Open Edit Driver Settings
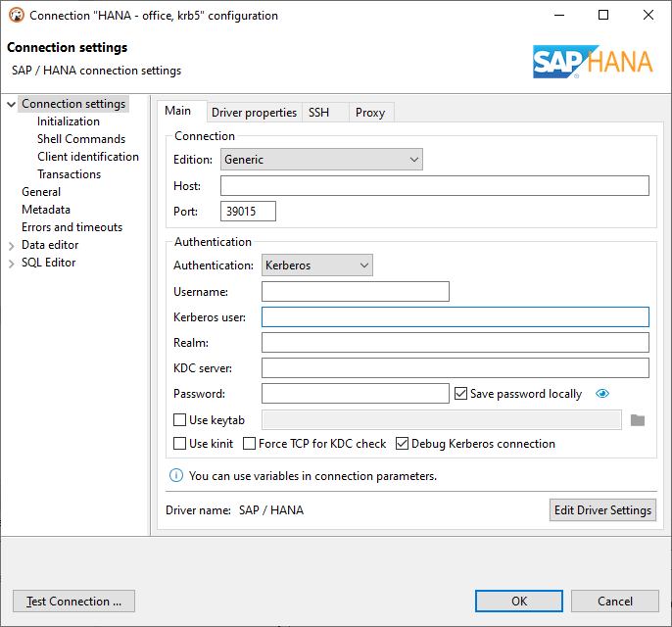Screen dimensions: 672x627 (x=602, y=510)
